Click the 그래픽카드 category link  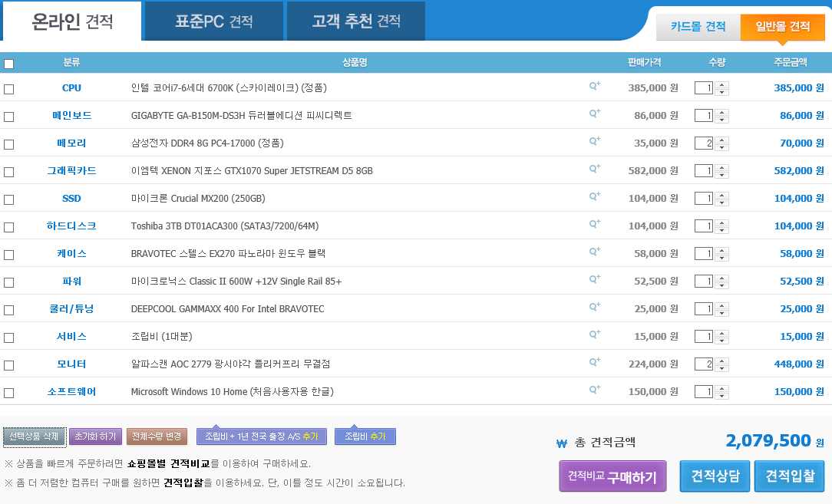pos(71,170)
